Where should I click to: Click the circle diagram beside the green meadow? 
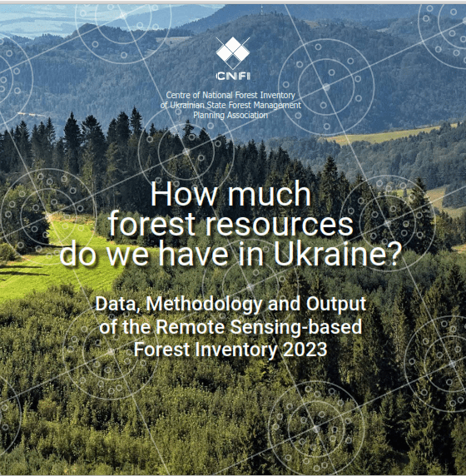48,216
